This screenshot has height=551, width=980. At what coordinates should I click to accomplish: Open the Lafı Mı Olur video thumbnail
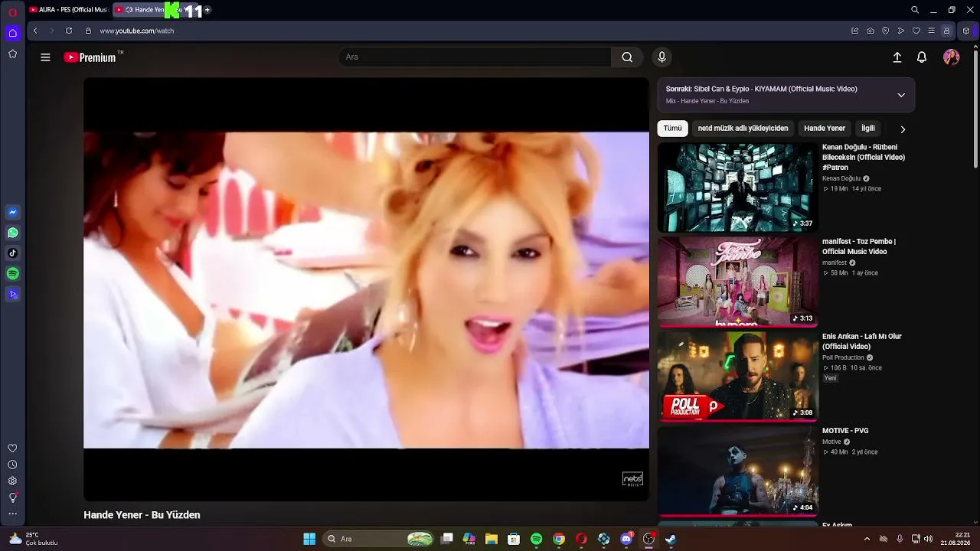(738, 377)
